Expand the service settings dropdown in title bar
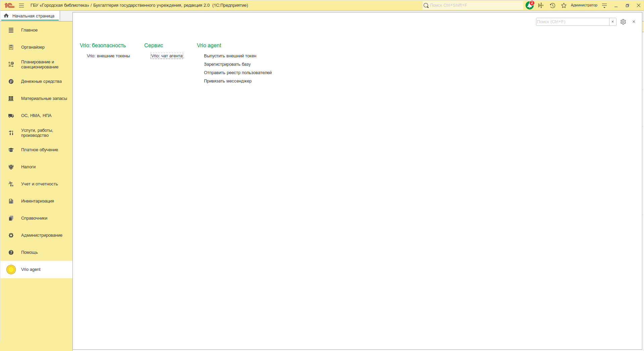Image resolution: width=644 pixels, height=351 pixels. point(604,5)
